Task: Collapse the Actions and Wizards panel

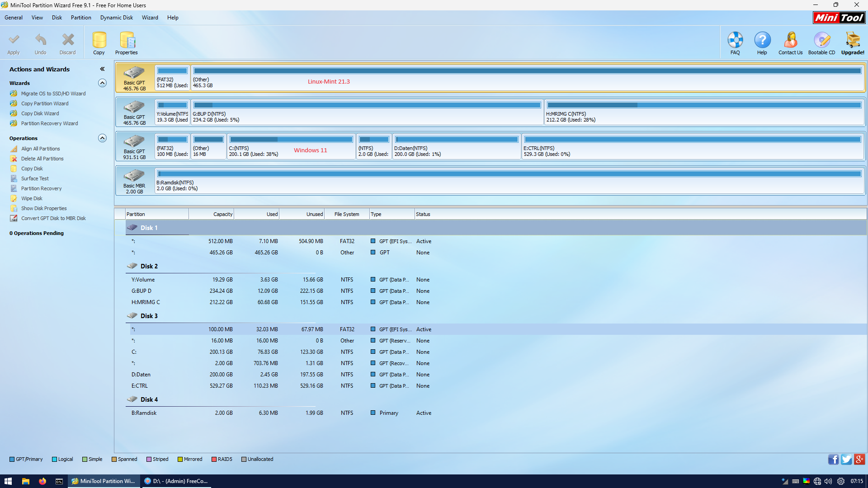Action: click(x=102, y=69)
